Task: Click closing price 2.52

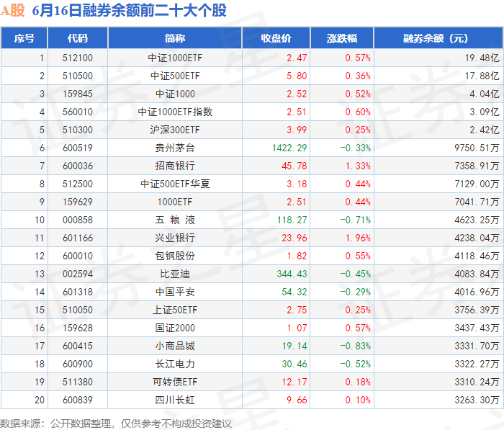Action: (297, 94)
